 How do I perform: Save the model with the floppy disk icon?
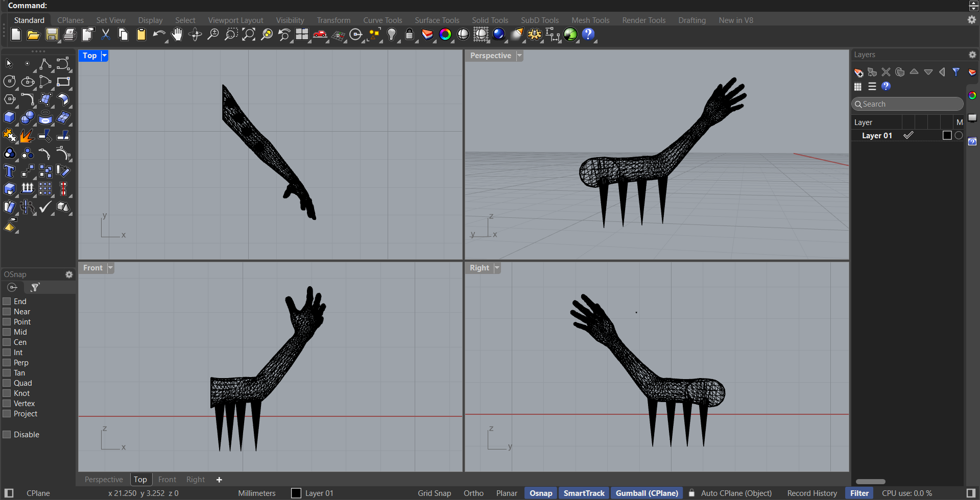tap(52, 34)
